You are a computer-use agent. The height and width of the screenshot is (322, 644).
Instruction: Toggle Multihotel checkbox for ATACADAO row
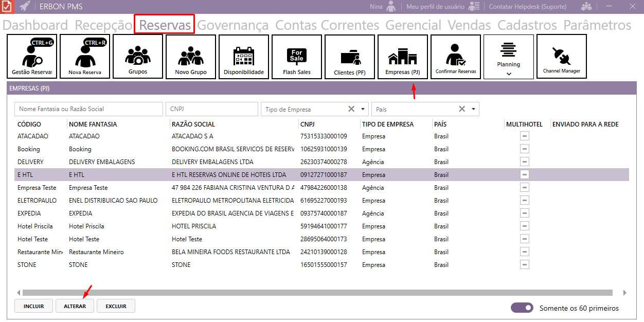[x=525, y=136]
